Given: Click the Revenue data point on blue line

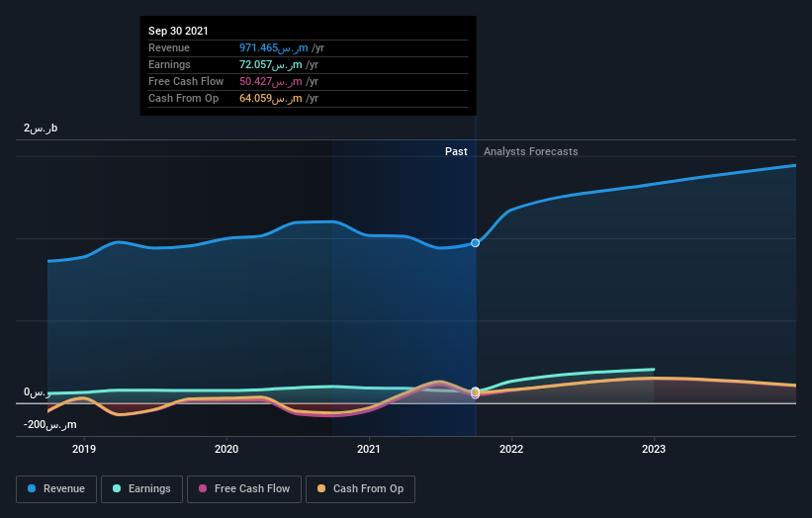Looking at the screenshot, I should 475,243.
